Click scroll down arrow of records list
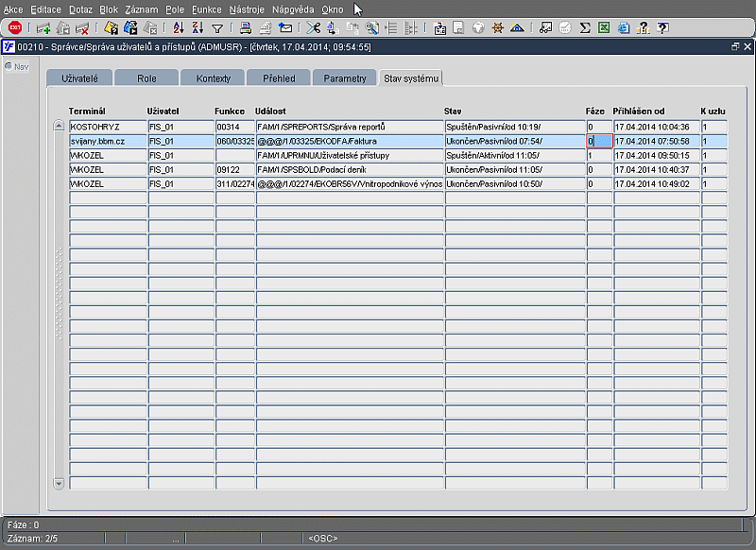 click(x=59, y=484)
